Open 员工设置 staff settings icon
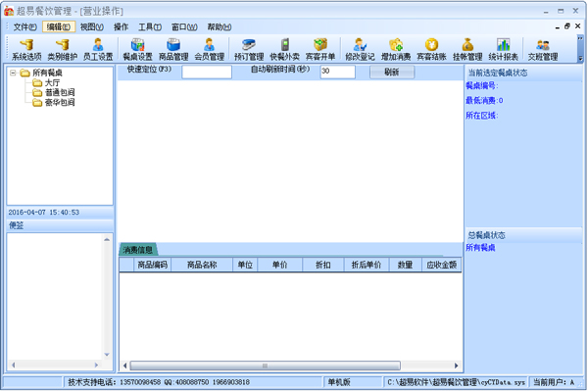588x391 pixels. click(98, 49)
